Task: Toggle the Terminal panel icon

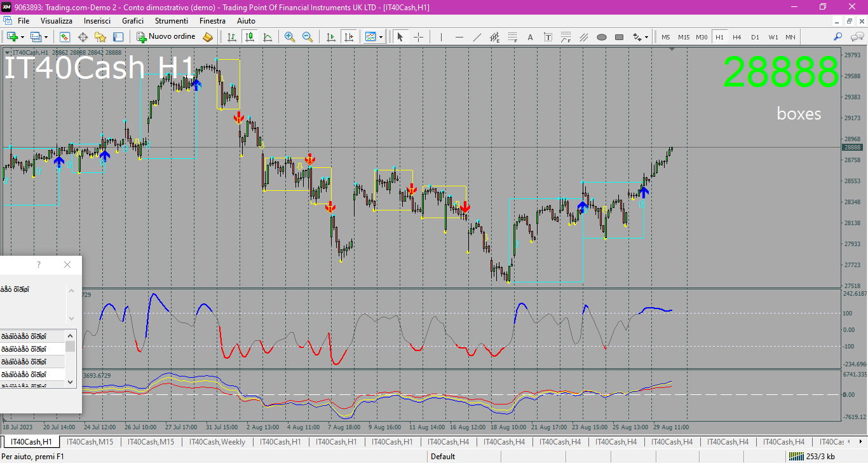Action: pyautogui.click(x=118, y=37)
